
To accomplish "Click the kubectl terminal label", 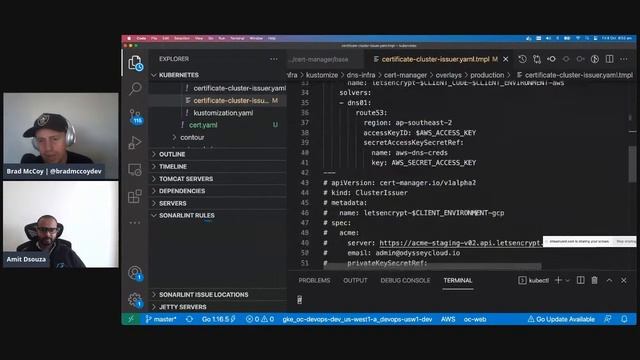I will (534, 280).
